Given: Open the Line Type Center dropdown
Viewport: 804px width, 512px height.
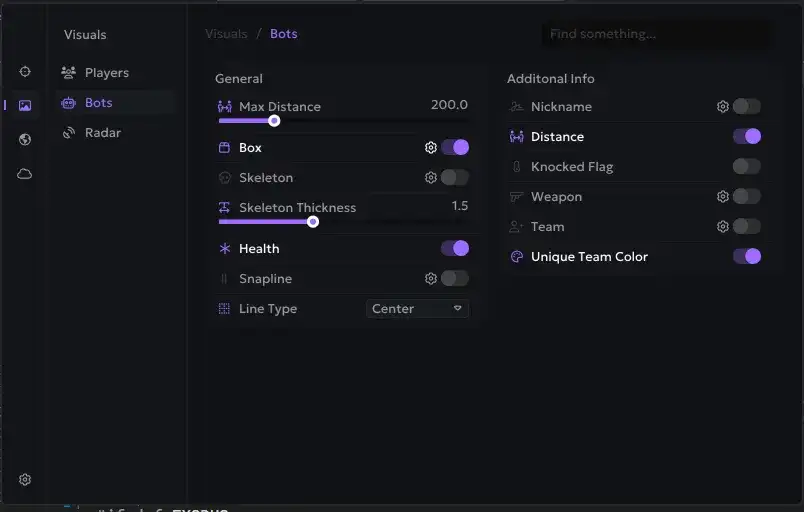Looking at the screenshot, I should pos(417,309).
